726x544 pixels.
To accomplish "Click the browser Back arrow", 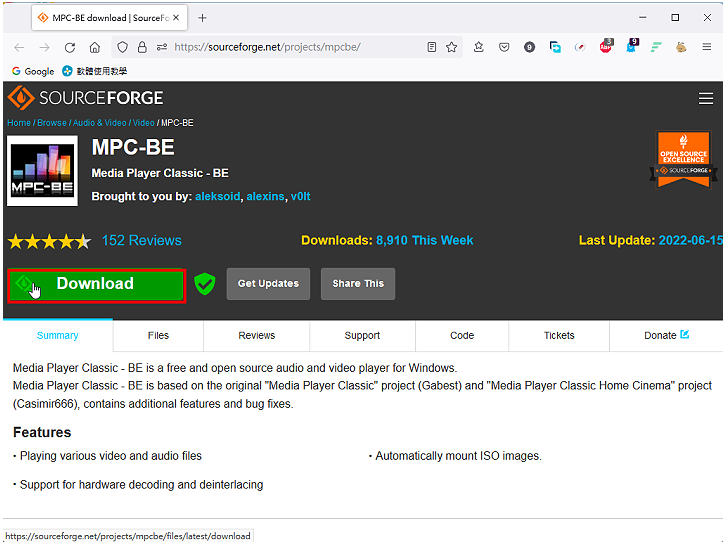I will click(x=19, y=47).
